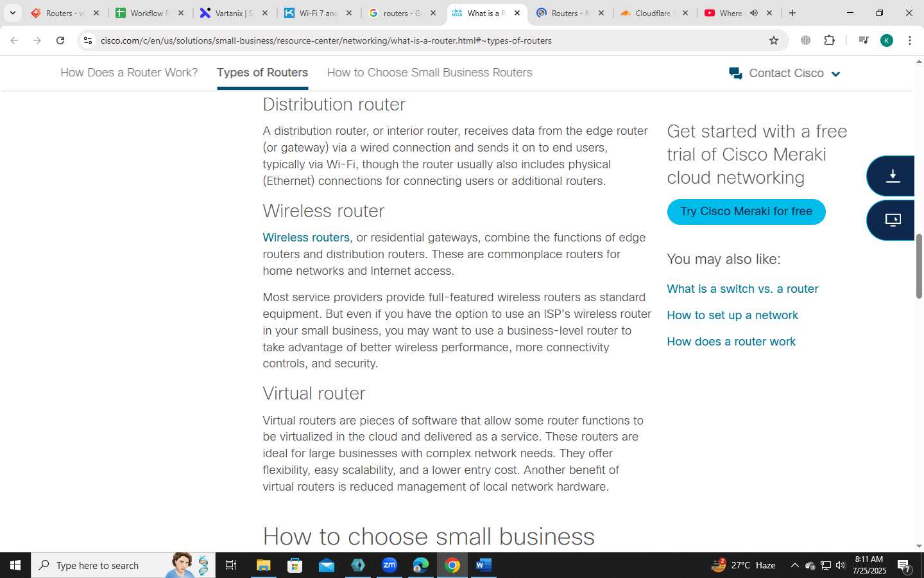Open Chrome three-dot menu
This screenshot has height=578, width=924.
910,40
